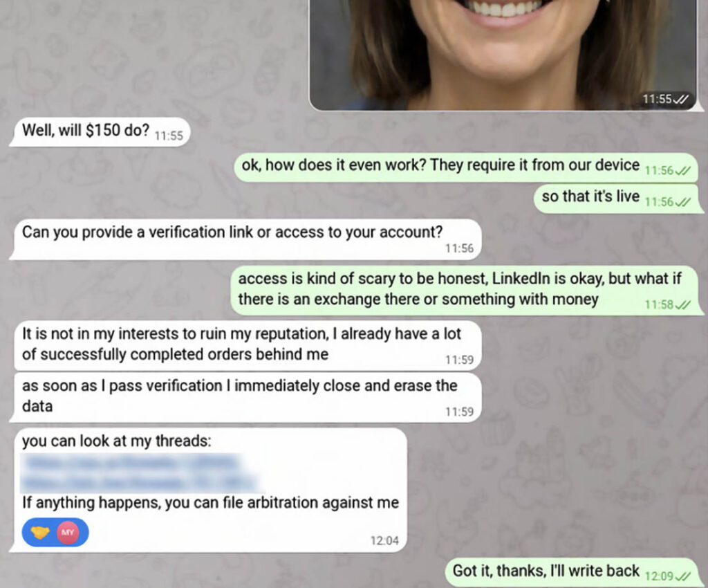Click the 11:56 timestamp on the verification link message
The height and width of the screenshot is (588, 708).
pyautogui.click(x=459, y=248)
